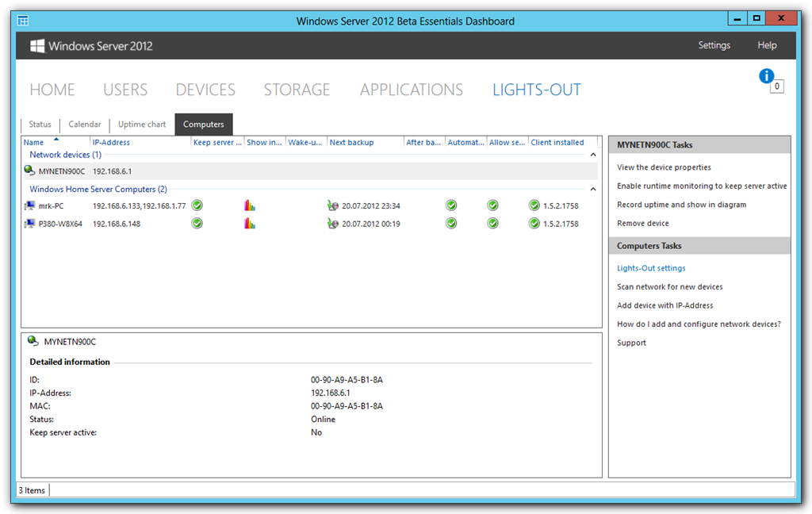Click P380-W8X64 keep server active check icon

[x=197, y=224]
